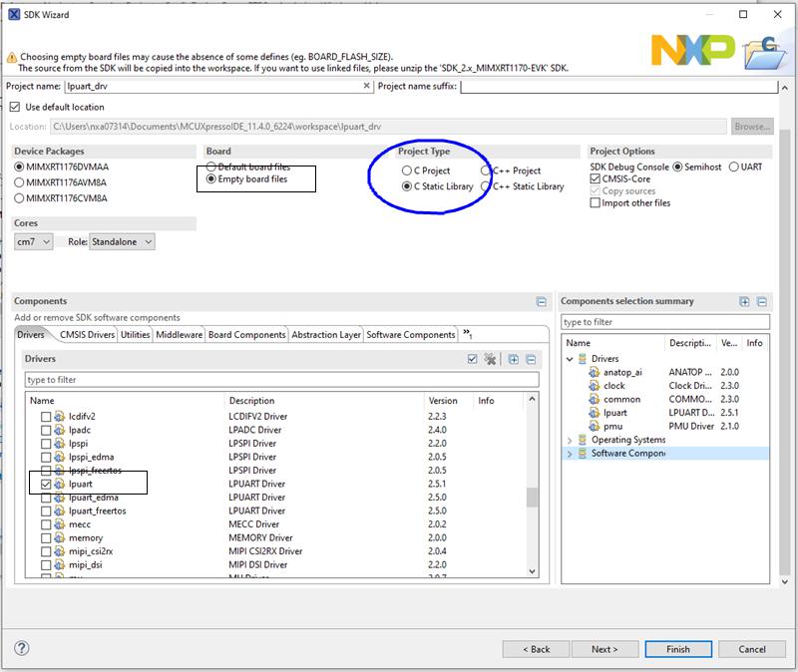Image resolution: width=798 pixels, height=672 pixels.
Task: Switch to the Middleware tab
Action: [x=179, y=335]
